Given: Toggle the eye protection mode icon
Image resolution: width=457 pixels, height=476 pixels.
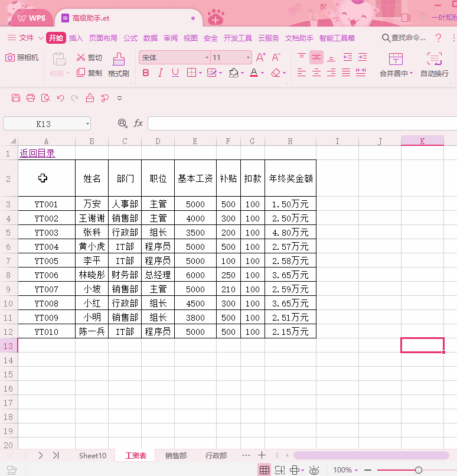Looking at the screenshot, I should 314,470.
